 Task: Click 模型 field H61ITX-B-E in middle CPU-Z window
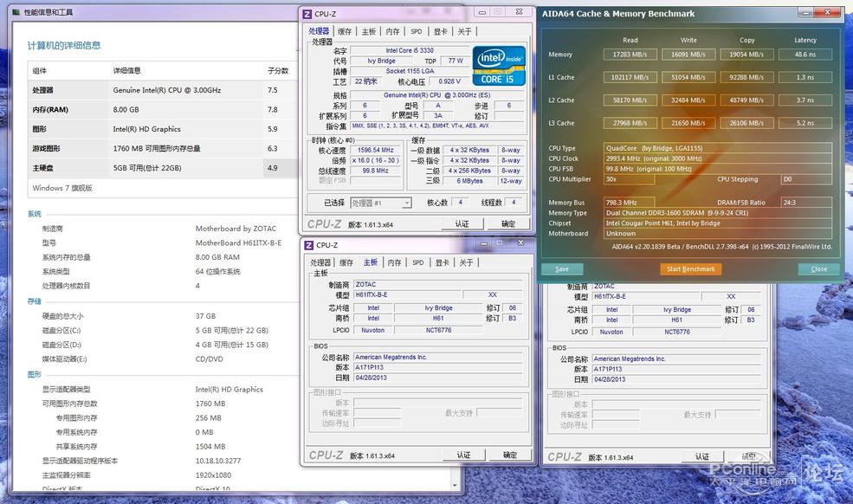[x=408, y=295]
